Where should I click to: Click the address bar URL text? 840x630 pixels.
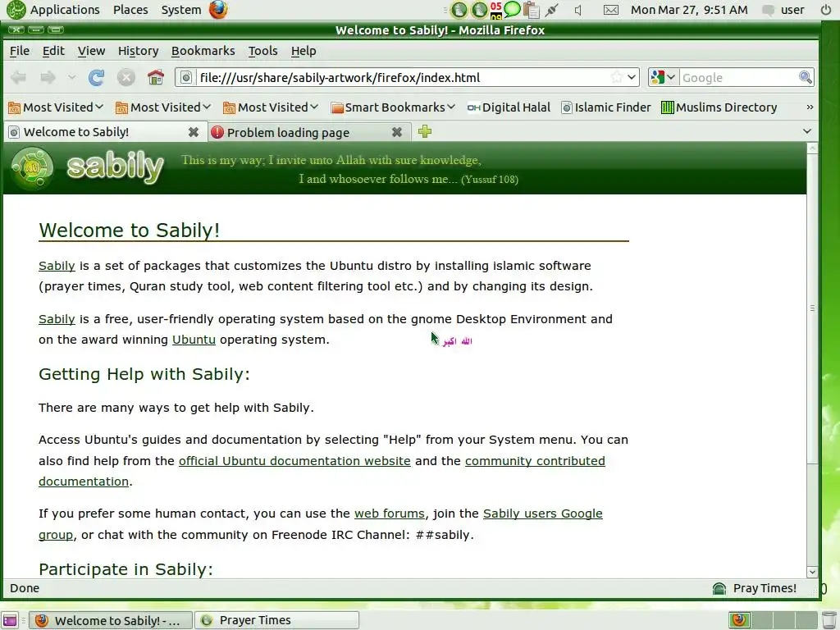coord(340,78)
